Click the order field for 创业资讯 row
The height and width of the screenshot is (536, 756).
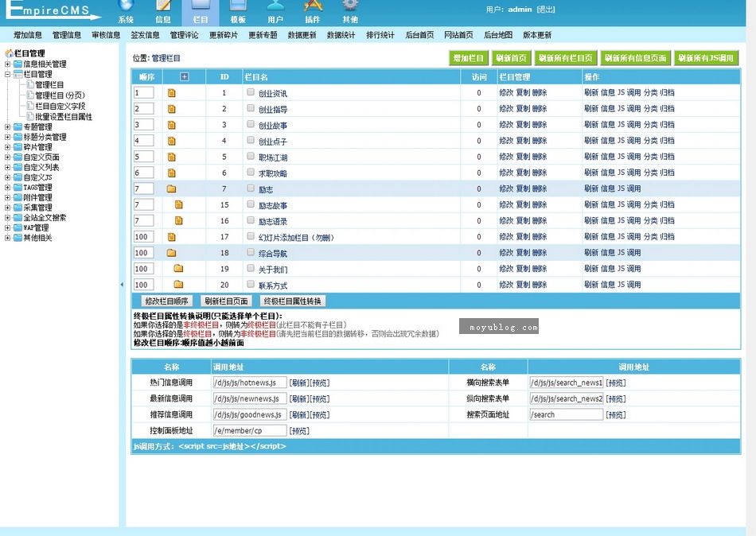[x=144, y=92]
